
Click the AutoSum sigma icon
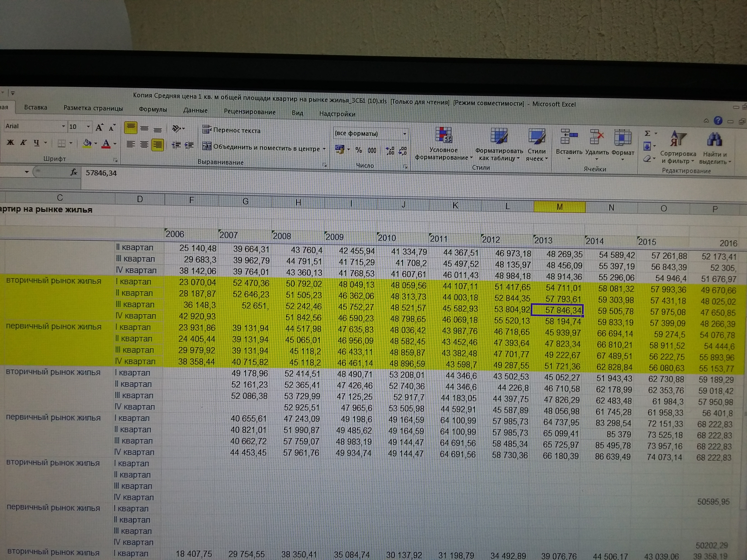tap(647, 133)
